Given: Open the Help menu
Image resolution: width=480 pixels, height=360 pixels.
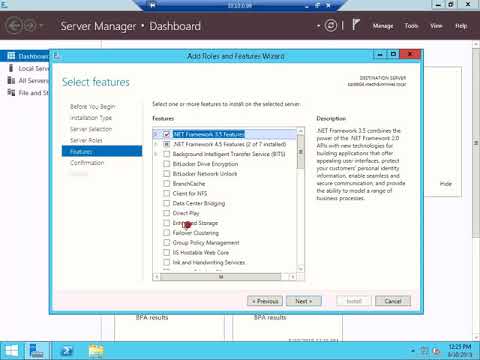Looking at the screenshot, I should coord(461,26).
